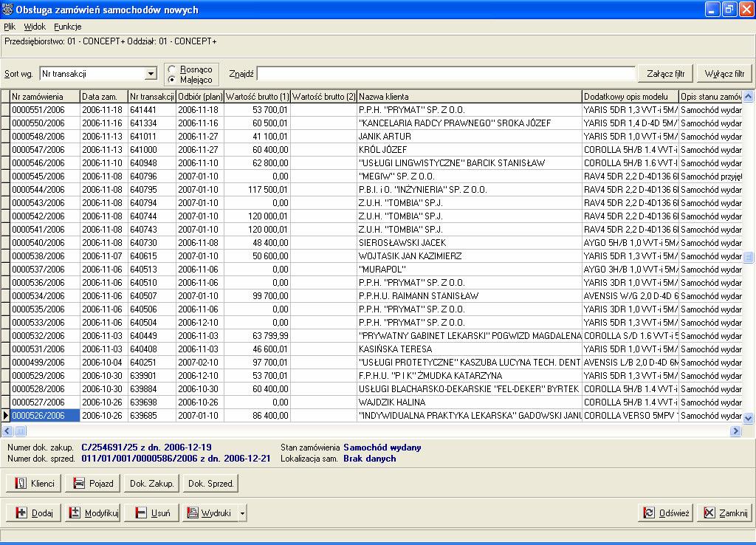Image resolution: width=756 pixels, height=545 pixels.
Task: Click value 63 799,99
Action: pyautogui.click(x=270, y=336)
